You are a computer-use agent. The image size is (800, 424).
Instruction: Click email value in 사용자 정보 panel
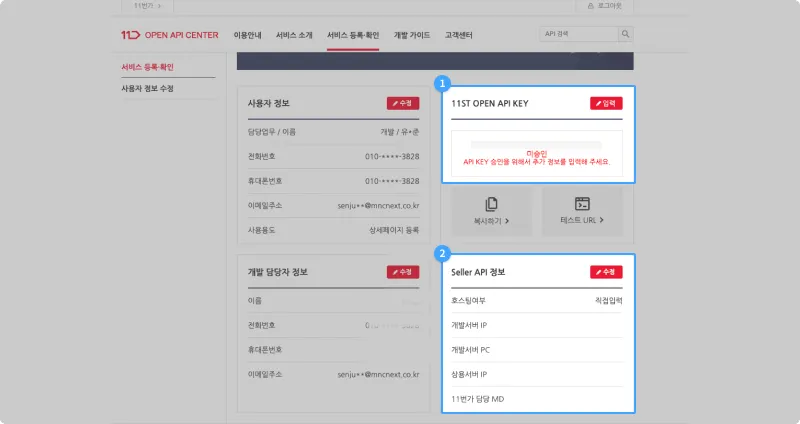coord(378,206)
